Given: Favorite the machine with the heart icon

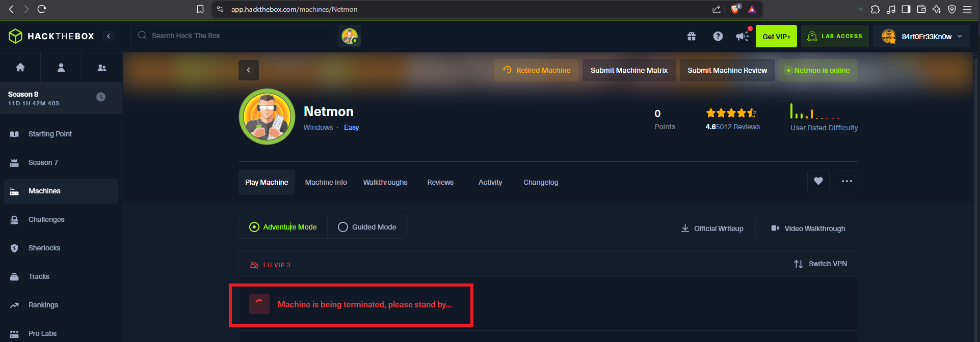Looking at the screenshot, I should coord(818,181).
